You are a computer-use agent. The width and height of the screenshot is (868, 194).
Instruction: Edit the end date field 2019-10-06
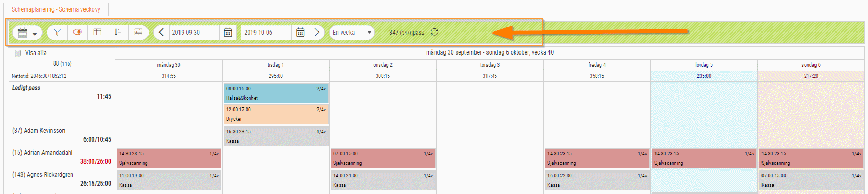[x=266, y=33]
